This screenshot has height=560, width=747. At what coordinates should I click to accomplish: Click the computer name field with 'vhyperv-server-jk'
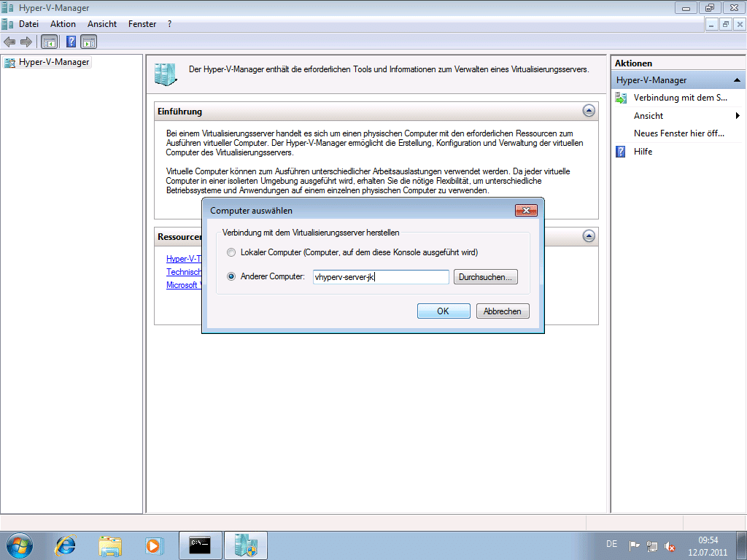[379, 277]
